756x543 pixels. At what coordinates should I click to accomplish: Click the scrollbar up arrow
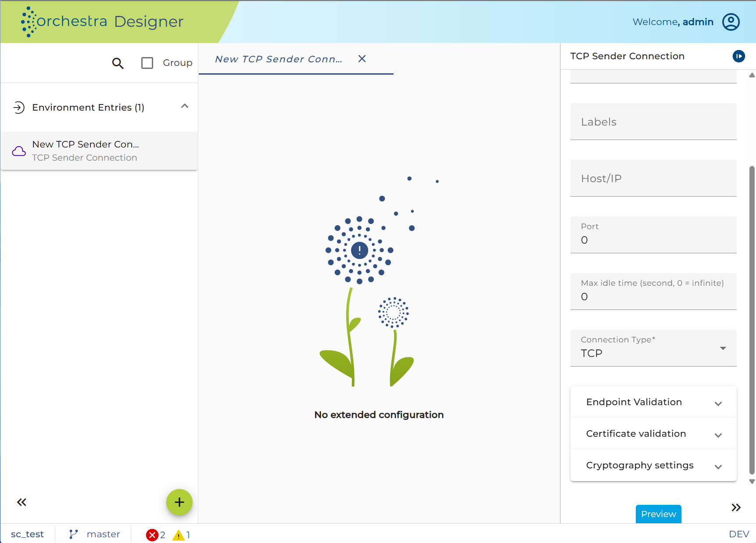752,76
